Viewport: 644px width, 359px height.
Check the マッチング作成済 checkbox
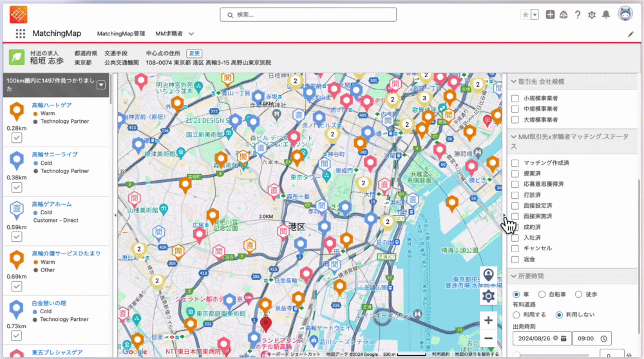[515, 163]
